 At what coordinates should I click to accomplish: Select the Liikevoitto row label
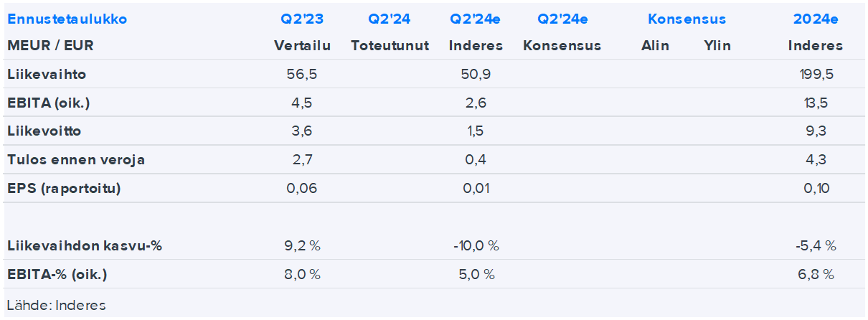click(44, 131)
